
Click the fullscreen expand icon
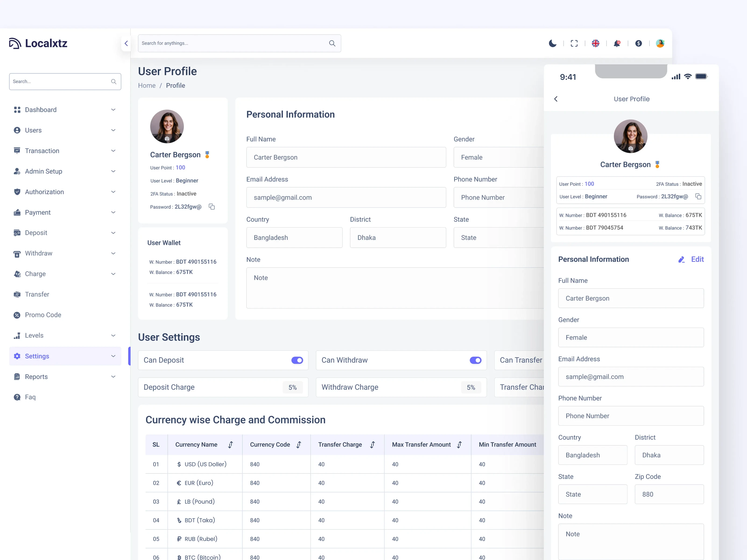[574, 43]
